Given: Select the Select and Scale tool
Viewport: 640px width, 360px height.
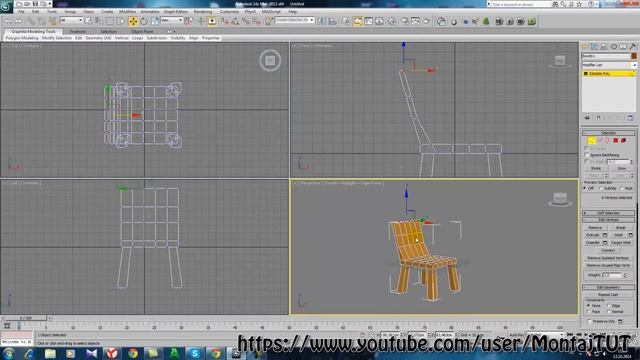Looking at the screenshot, I should click(x=155, y=21).
